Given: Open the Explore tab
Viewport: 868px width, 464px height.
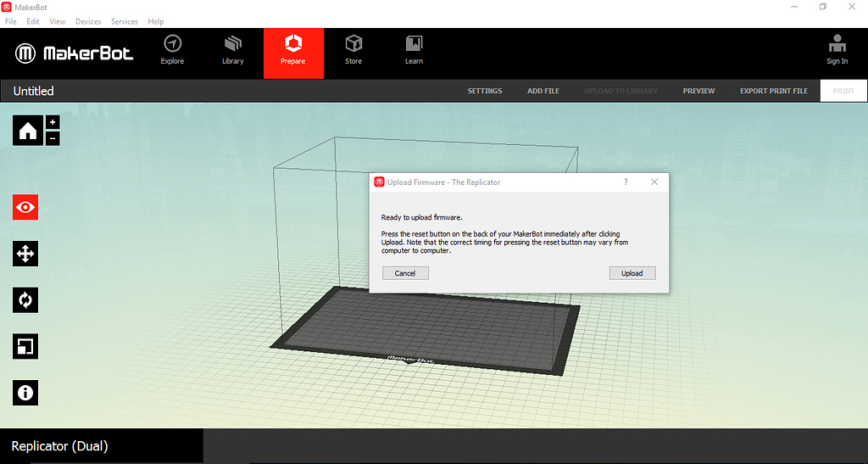Looking at the screenshot, I should point(172,50).
